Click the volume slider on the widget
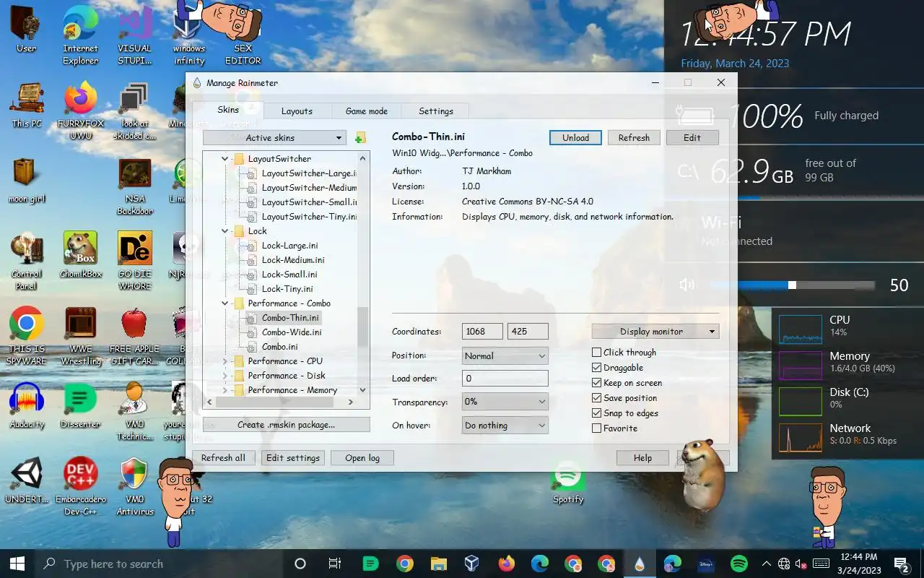 click(792, 285)
